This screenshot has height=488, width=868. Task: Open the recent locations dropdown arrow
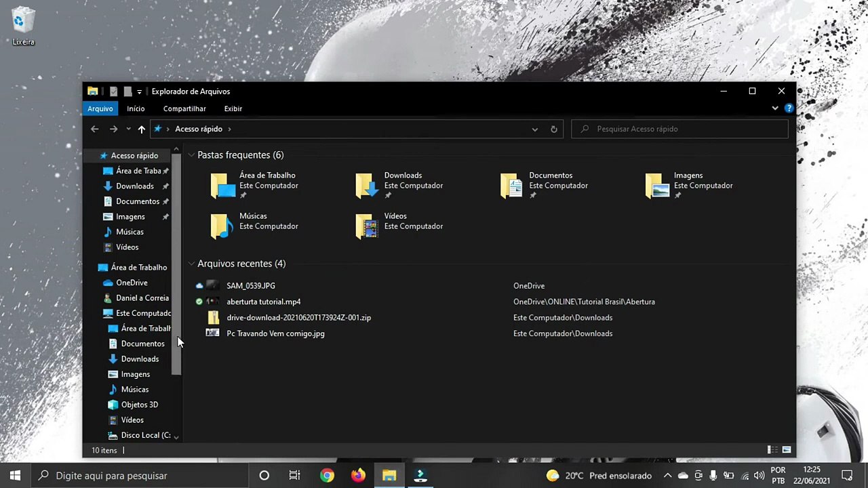(128, 129)
